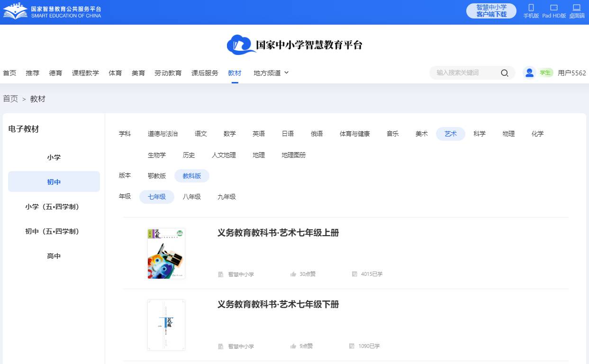Click the like icon for 艺术七年级下册

point(293,346)
